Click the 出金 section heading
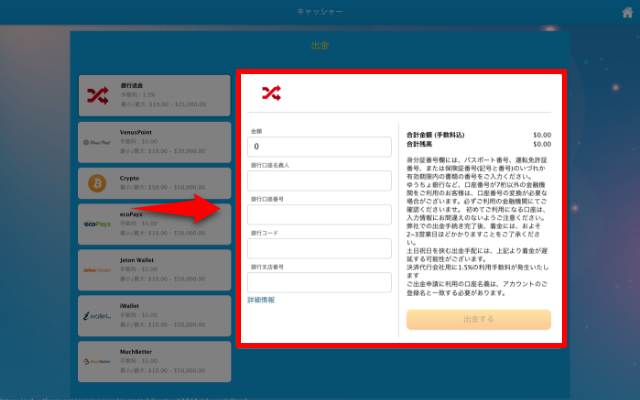The image size is (640, 400). (x=320, y=46)
